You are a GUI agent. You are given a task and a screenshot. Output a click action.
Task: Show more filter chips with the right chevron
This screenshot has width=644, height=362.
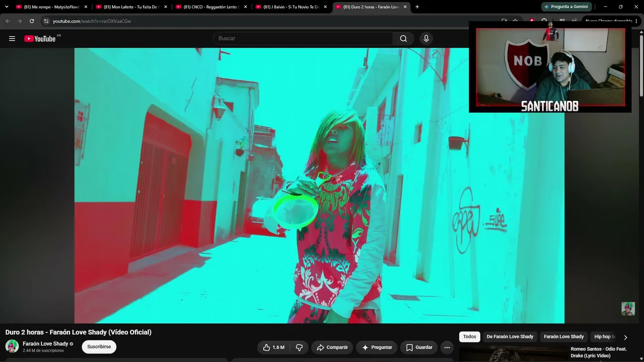(x=625, y=337)
